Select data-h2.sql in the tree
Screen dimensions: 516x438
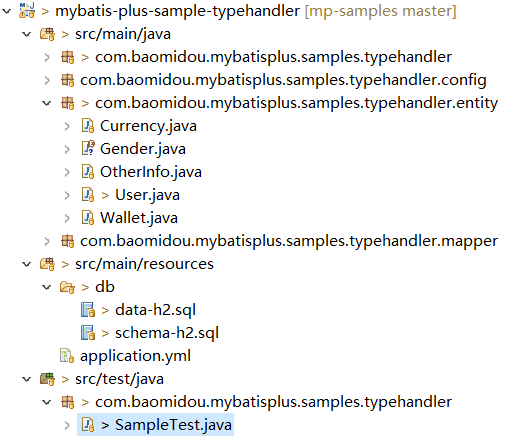pyautogui.click(x=155, y=310)
